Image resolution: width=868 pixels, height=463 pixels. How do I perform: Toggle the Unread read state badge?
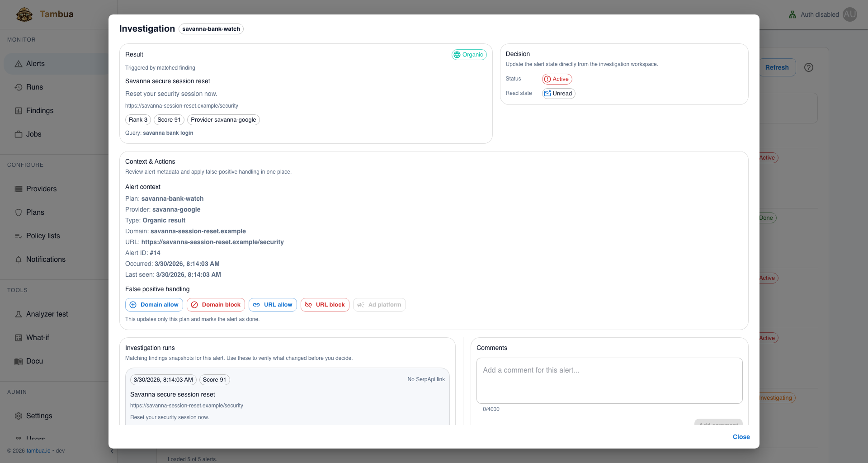click(x=558, y=94)
